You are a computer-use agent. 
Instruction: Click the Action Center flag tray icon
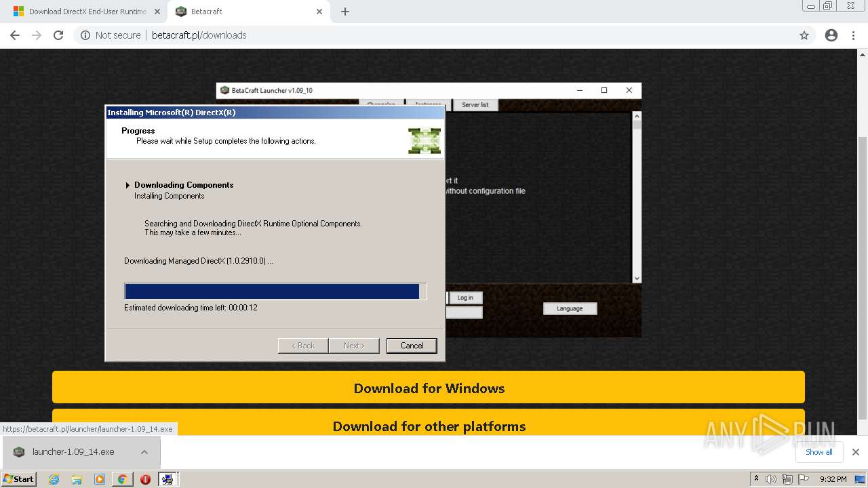(x=802, y=479)
